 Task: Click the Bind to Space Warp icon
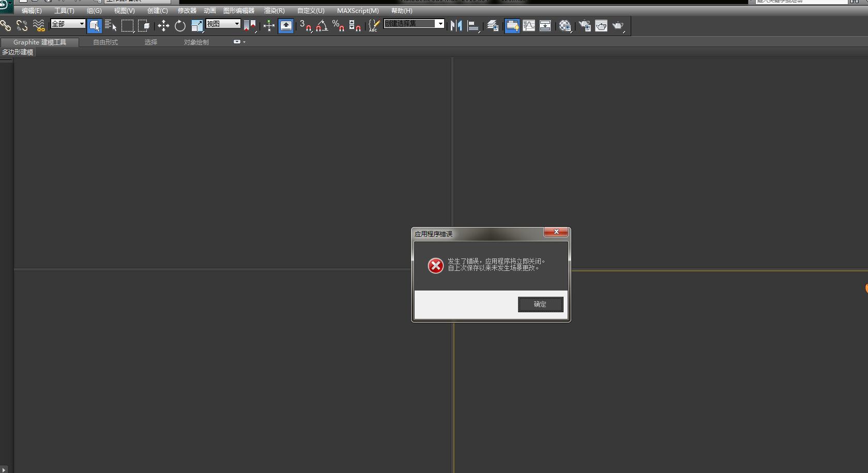pyautogui.click(x=39, y=25)
